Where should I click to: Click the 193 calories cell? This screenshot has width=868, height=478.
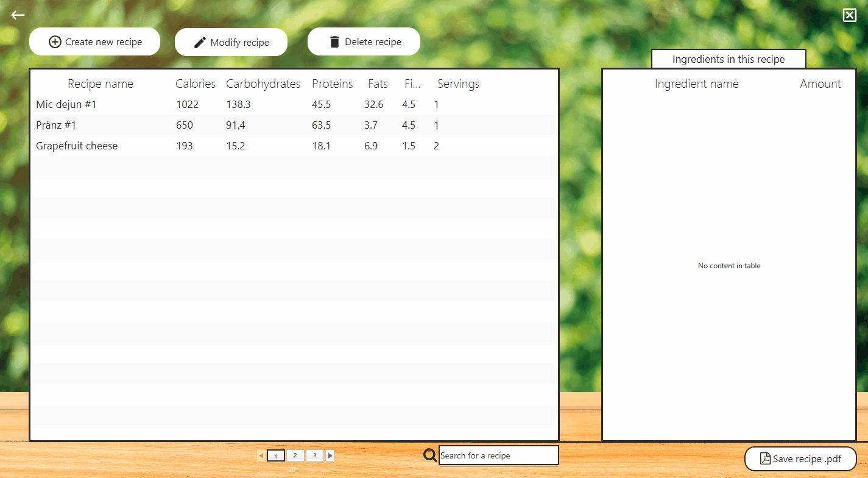[x=185, y=146]
